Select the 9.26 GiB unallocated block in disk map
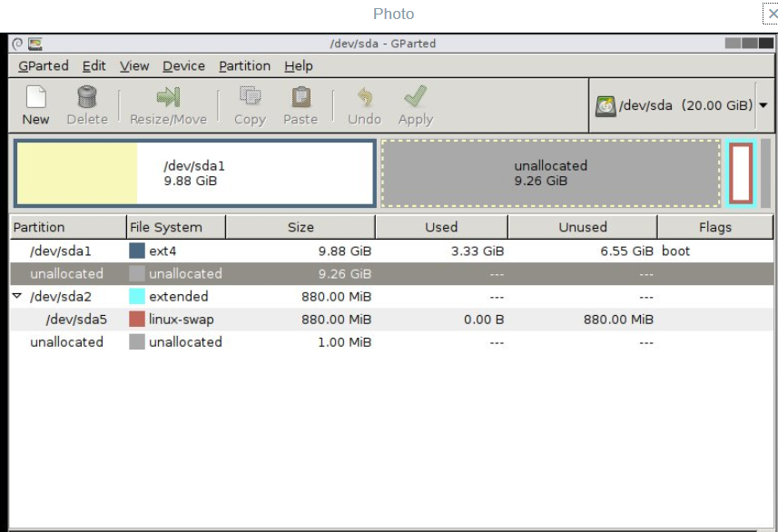 [550, 173]
